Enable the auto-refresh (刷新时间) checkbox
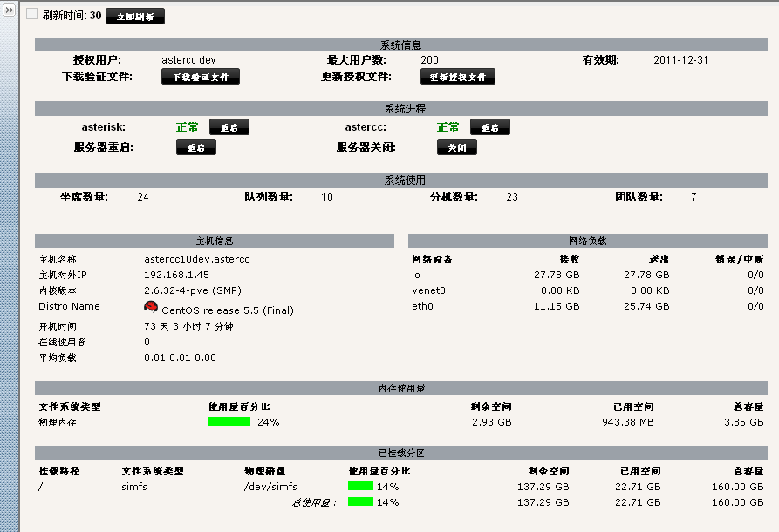779x532 pixels. point(32,15)
